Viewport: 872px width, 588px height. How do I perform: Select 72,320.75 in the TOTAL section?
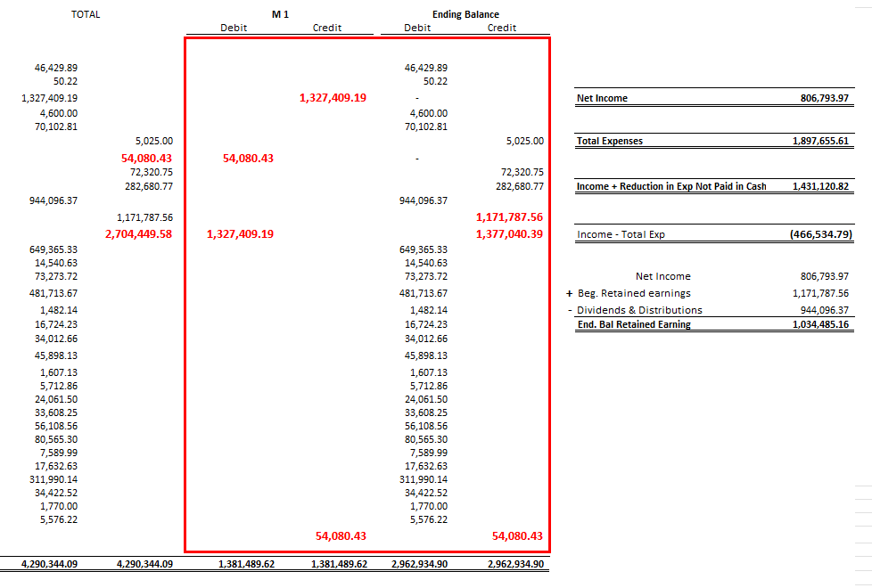[152, 172]
